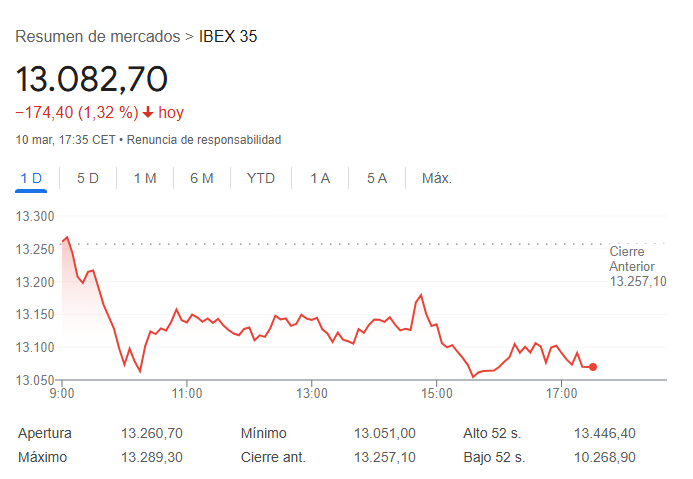
Task: Click the 11:00 time axis label
Action: [187, 393]
